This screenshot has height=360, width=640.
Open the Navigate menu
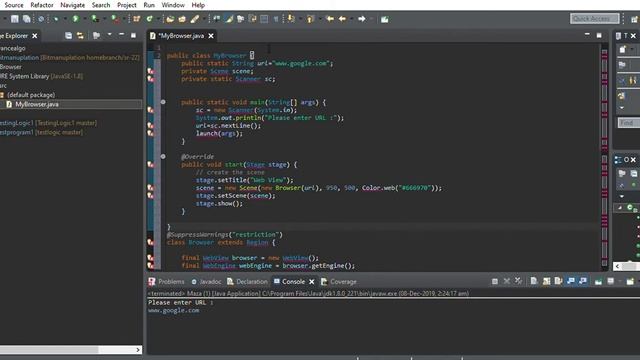click(x=73, y=5)
